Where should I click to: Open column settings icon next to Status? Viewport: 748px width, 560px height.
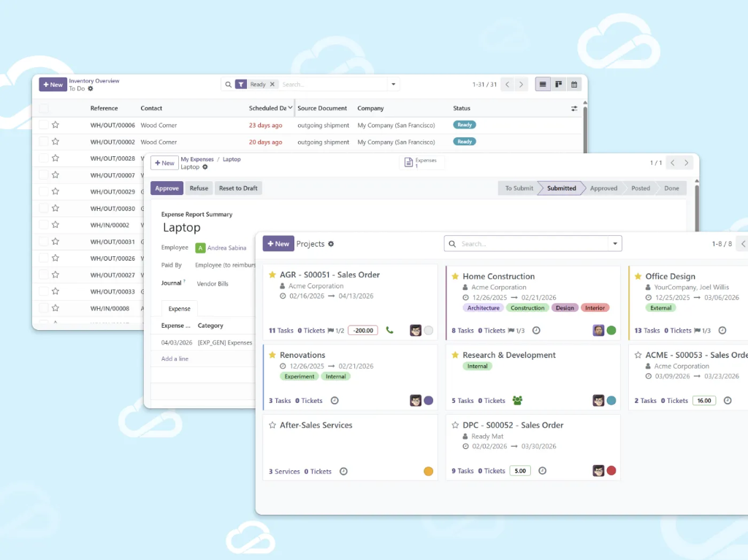pyautogui.click(x=574, y=109)
